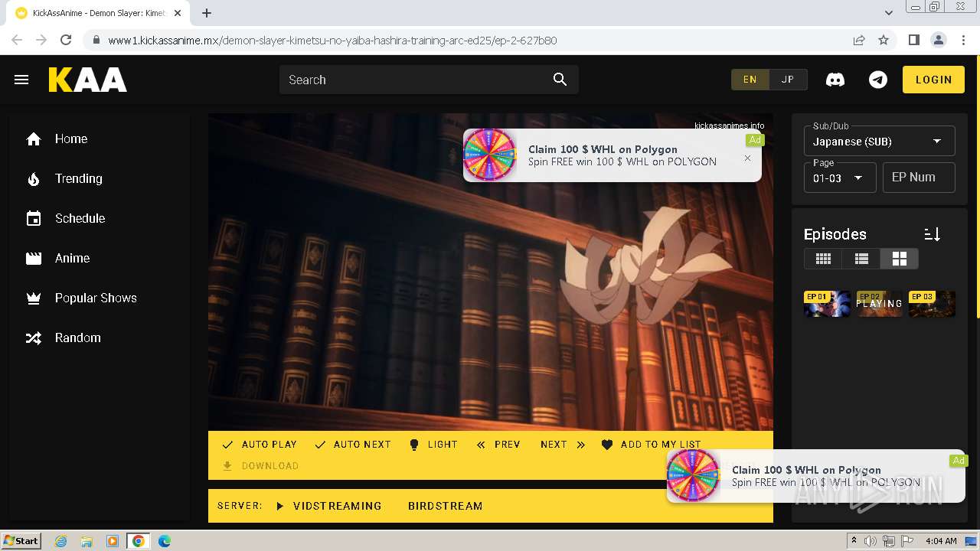Go to Next episode
This screenshot has width=980, height=551.
click(563, 445)
